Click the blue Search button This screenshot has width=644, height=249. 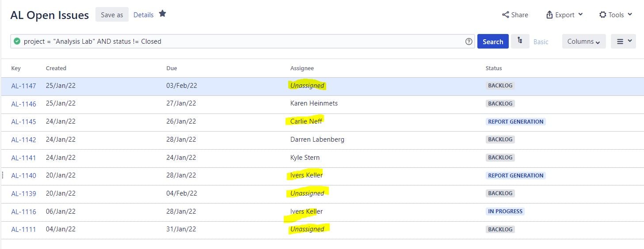pyautogui.click(x=493, y=41)
